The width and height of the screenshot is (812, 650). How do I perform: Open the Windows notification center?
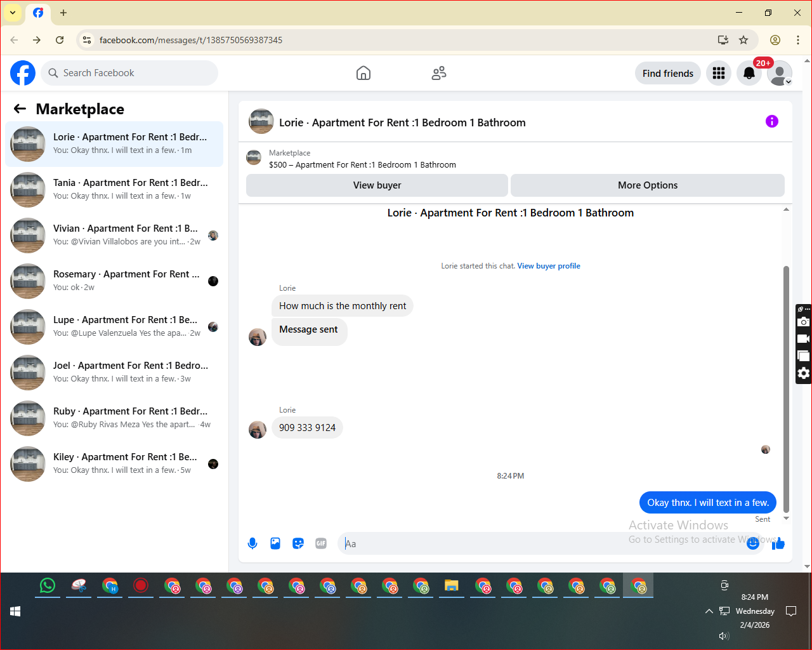[791, 611]
